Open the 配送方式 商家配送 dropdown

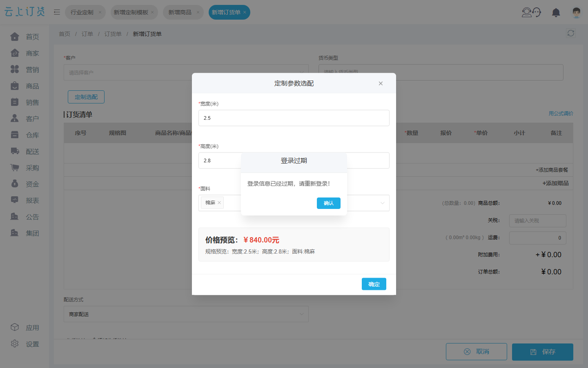pyautogui.click(x=186, y=314)
